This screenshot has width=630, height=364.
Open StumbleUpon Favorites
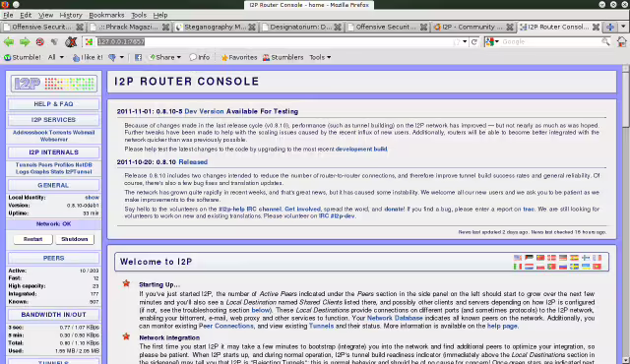coord(239,57)
